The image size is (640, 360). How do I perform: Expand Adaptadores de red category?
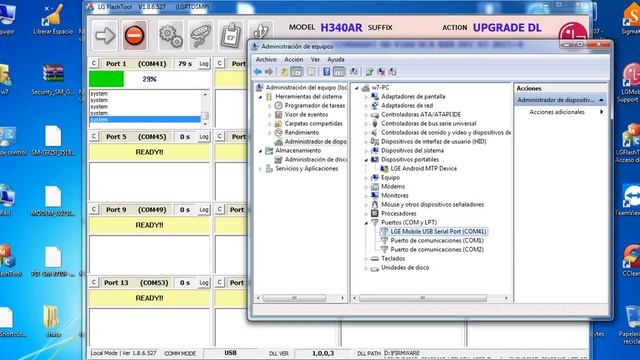tap(366, 106)
